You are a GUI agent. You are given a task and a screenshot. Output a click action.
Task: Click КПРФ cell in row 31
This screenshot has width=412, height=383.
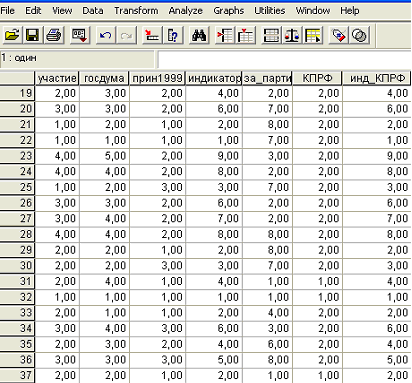point(317,281)
